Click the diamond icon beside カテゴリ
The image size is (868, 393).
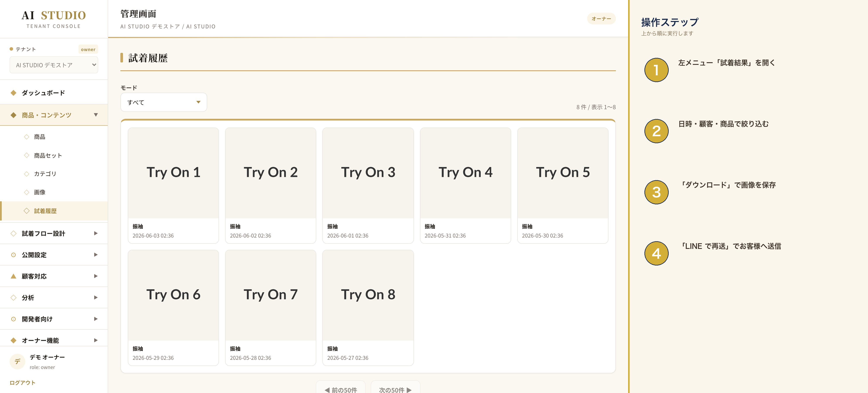click(x=27, y=174)
